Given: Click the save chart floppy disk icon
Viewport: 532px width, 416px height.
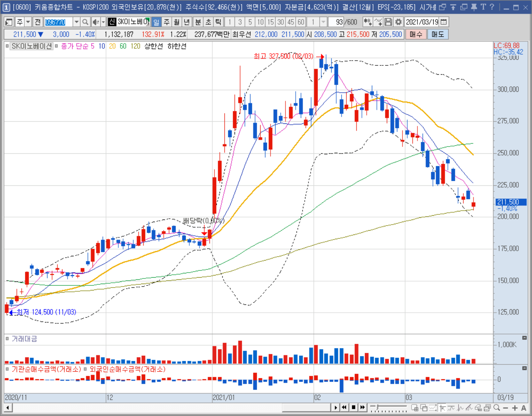Looking at the screenshot, I should tap(388, 22).
